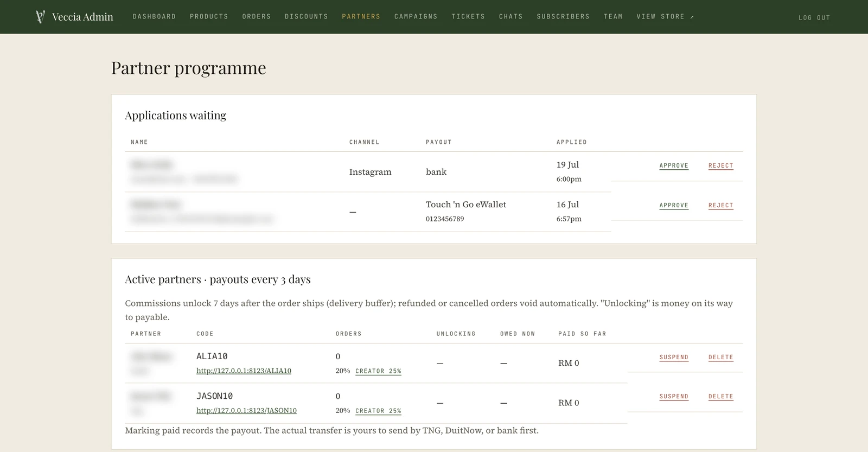Open the Veccia Admin home link

tap(74, 17)
